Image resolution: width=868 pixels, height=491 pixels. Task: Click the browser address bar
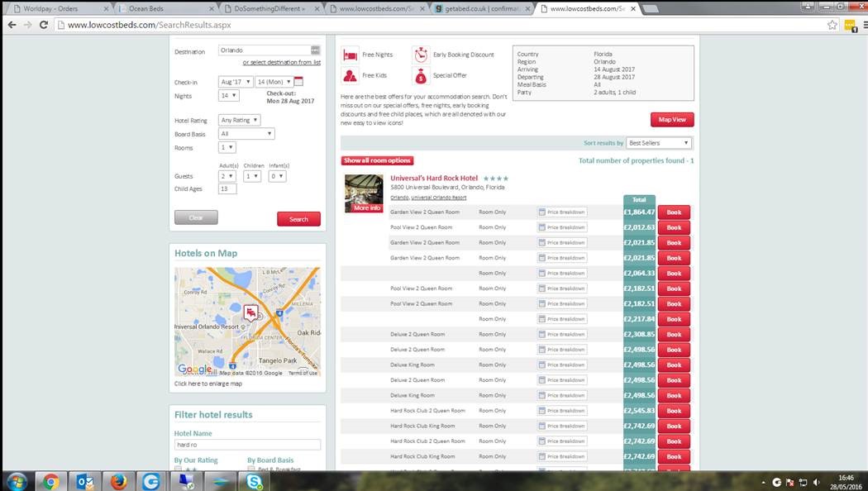tap(443, 25)
